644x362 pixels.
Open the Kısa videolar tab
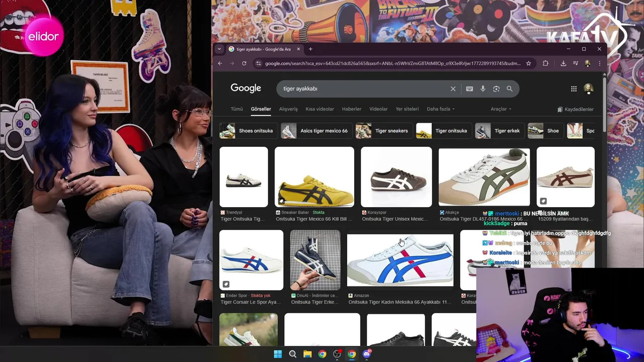click(319, 109)
